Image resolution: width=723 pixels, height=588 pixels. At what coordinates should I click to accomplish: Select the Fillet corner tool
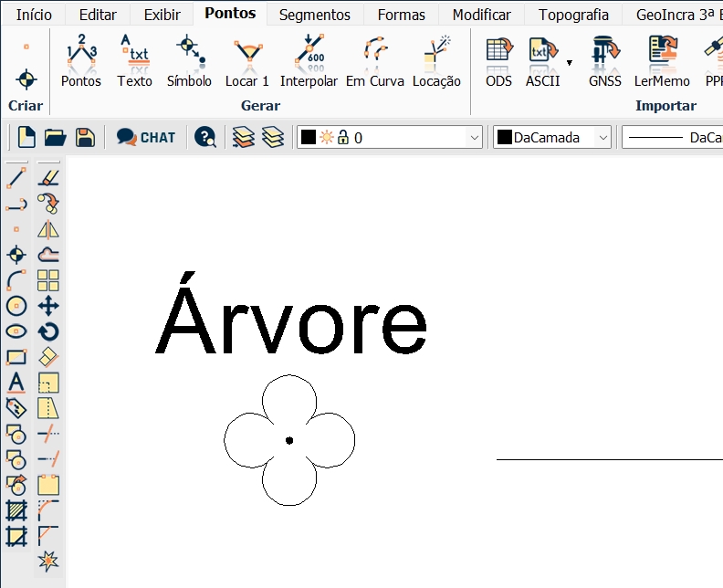(48, 510)
